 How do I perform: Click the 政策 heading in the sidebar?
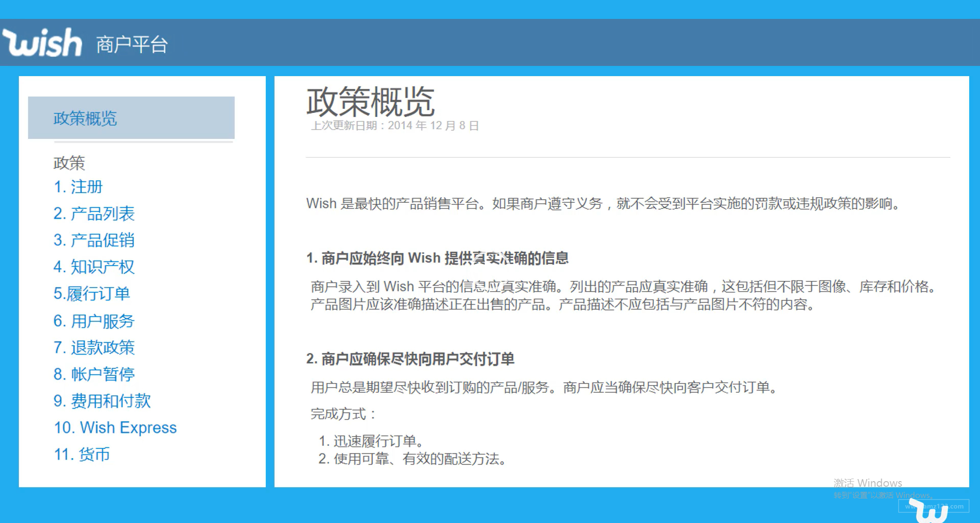tap(69, 163)
